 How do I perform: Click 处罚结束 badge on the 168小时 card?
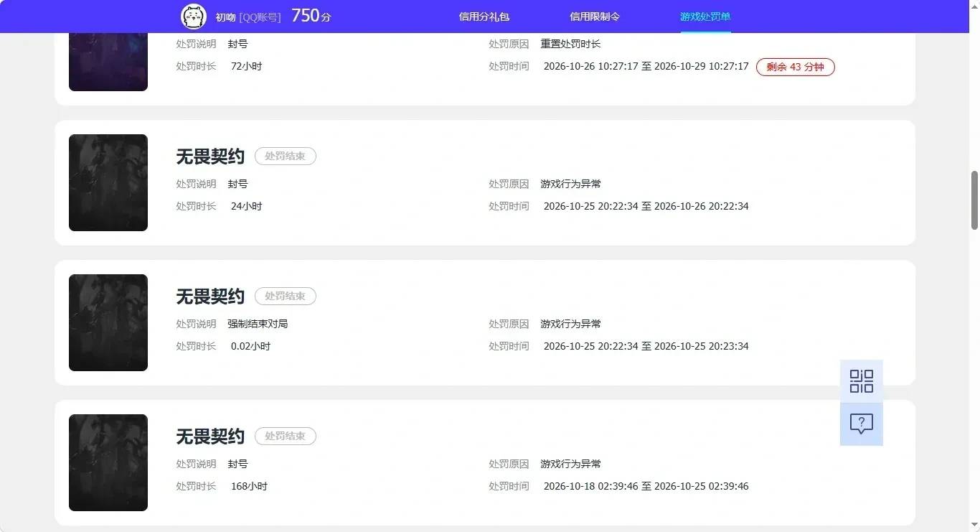(x=286, y=436)
